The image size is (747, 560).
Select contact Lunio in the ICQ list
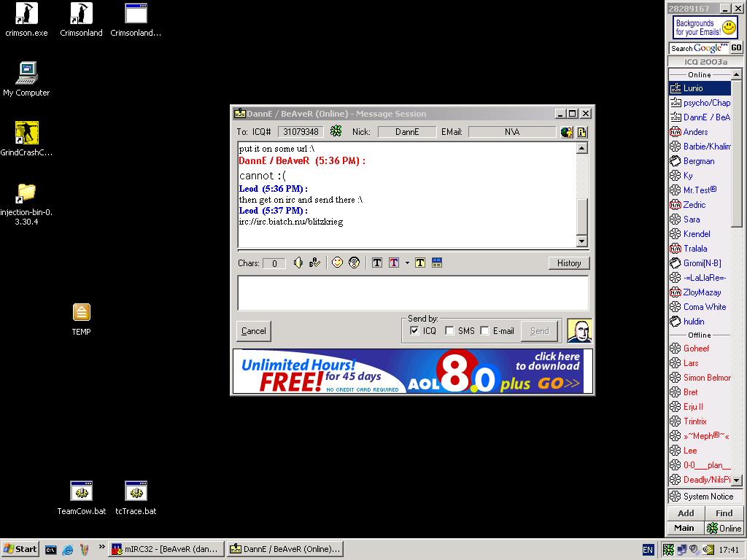click(x=700, y=88)
